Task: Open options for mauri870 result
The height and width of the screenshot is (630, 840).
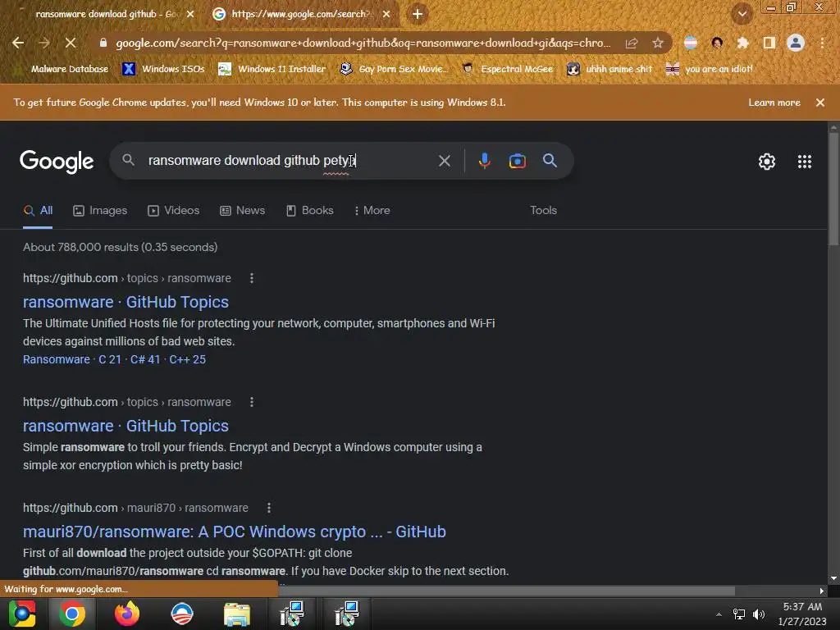Action: (x=269, y=508)
